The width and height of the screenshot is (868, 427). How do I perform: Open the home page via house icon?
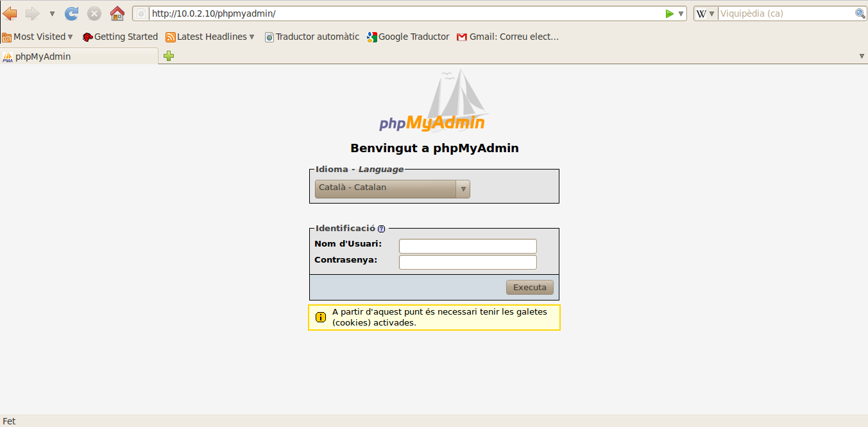point(117,13)
